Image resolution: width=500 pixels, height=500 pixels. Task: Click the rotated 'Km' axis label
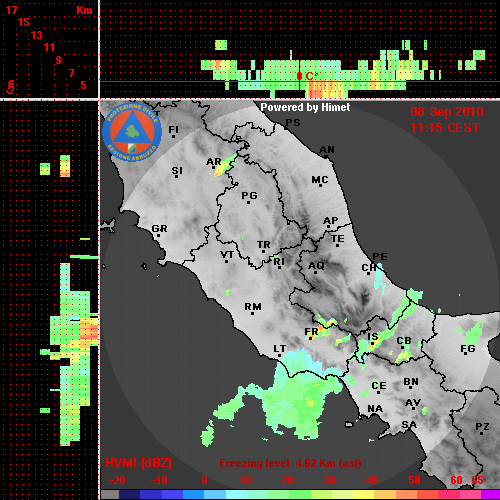click(11, 87)
